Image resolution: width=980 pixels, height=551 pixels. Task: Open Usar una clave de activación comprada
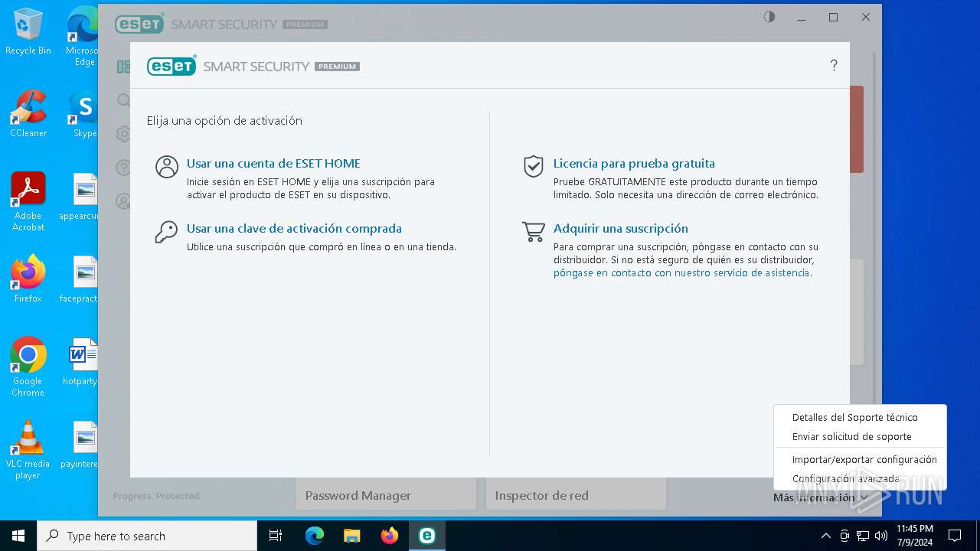point(294,229)
